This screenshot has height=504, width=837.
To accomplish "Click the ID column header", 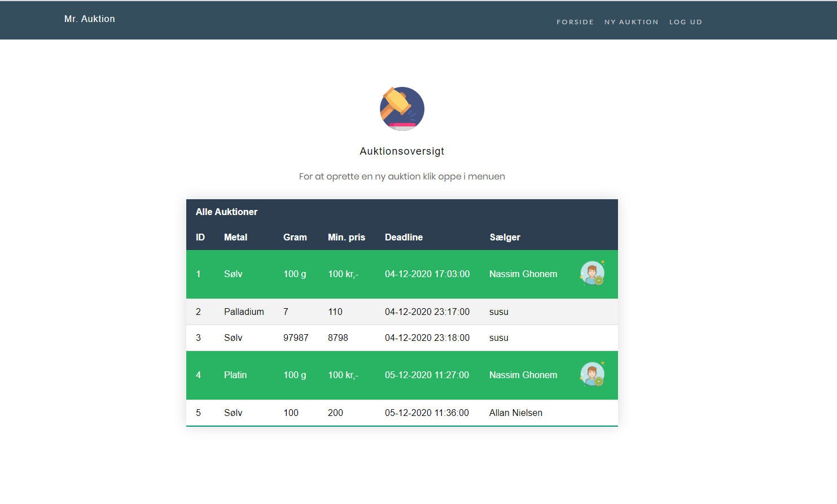I will coord(200,237).
